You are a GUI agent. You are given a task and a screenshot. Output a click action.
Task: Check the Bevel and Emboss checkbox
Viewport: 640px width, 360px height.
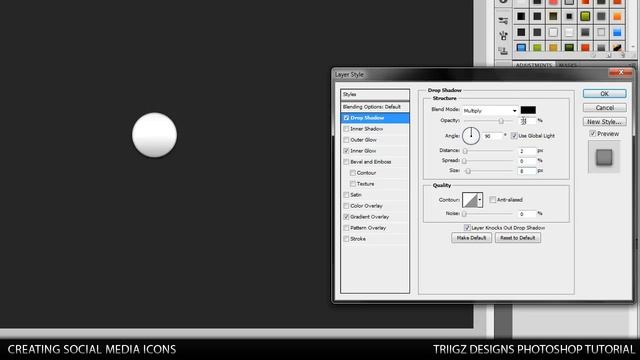click(x=346, y=162)
